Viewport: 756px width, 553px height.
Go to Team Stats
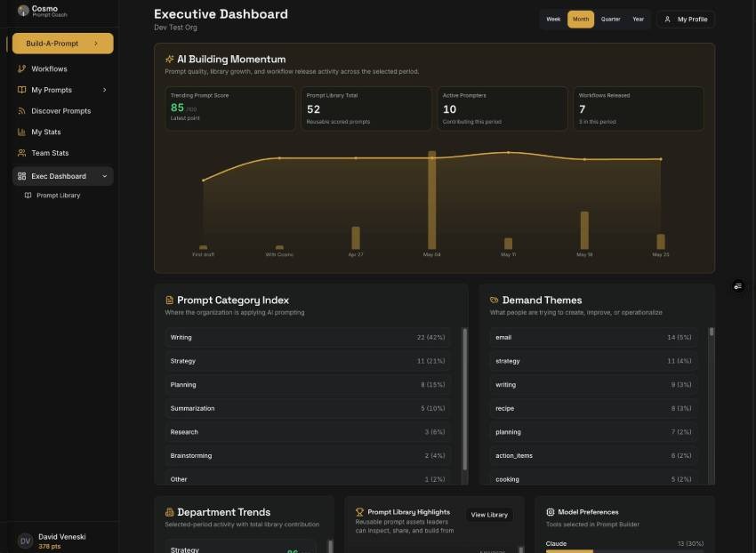pyautogui.click(x=62, y=153)
